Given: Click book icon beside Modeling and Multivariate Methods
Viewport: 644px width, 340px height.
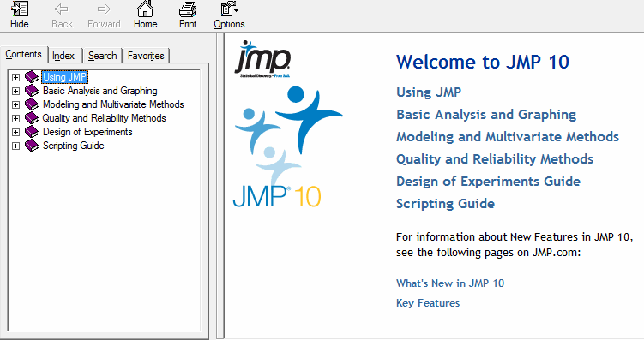Looking at the screenshot, I should point(32,104).
